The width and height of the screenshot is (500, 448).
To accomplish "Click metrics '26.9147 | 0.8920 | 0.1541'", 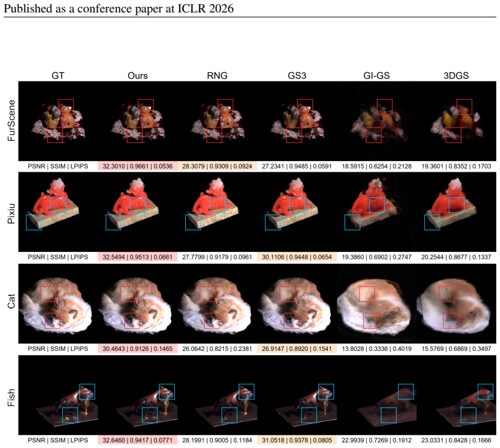I will coord(297,349).
